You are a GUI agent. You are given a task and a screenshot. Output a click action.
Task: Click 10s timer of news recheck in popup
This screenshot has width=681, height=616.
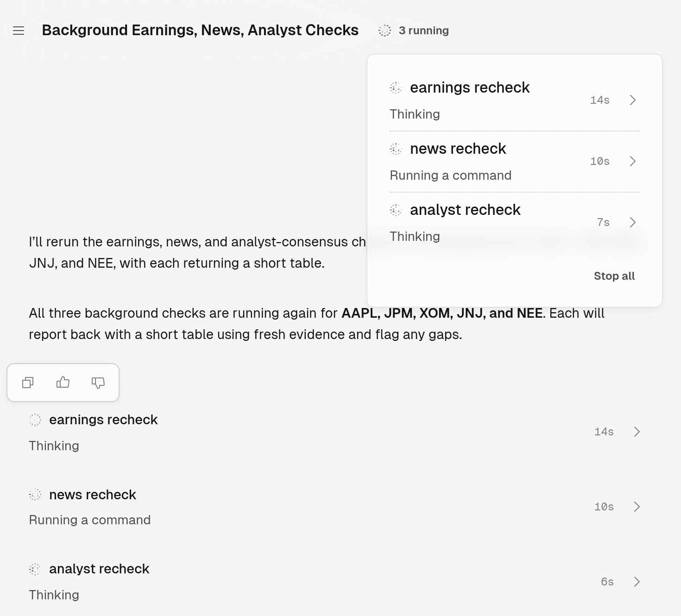599,161
